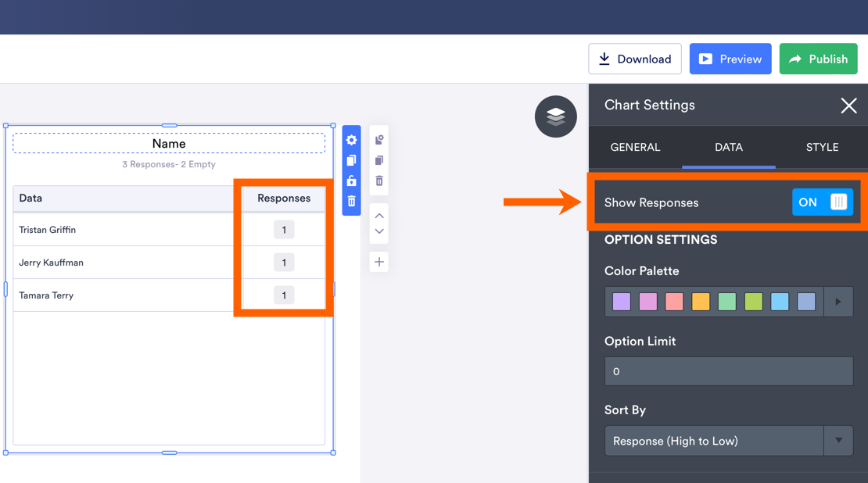The width and height of the screenshot is (868, 483).
Task: Click the green Publish button
Action: (x=818, y=59)
